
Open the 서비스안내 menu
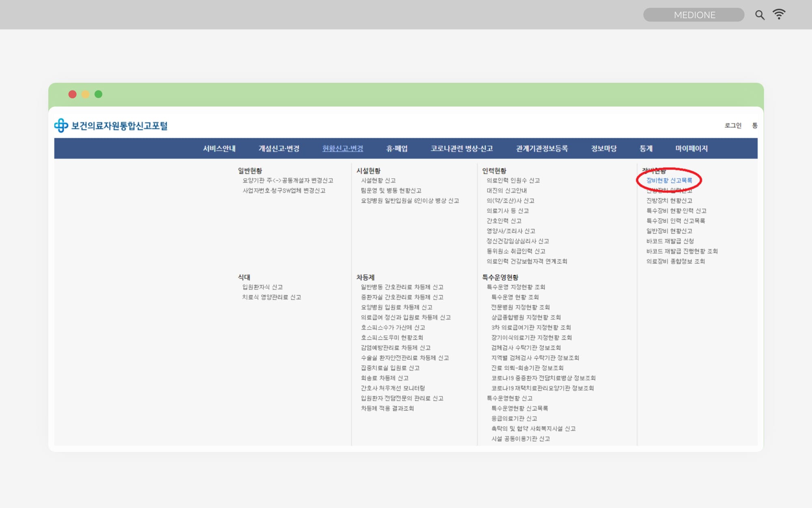219,148
